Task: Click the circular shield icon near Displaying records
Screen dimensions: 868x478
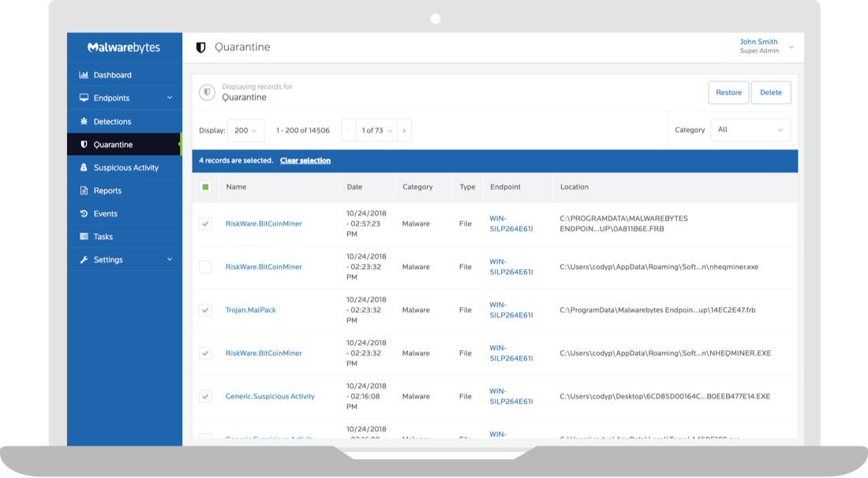Action: point(207,92)
